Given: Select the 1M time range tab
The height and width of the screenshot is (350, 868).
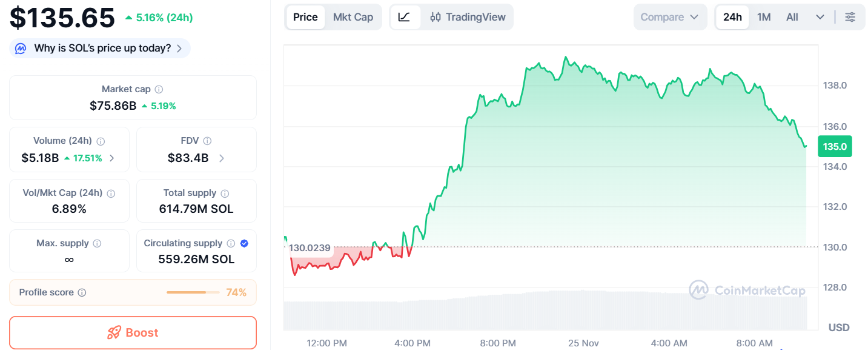Looking at the screenshot, I should (764, 17).
